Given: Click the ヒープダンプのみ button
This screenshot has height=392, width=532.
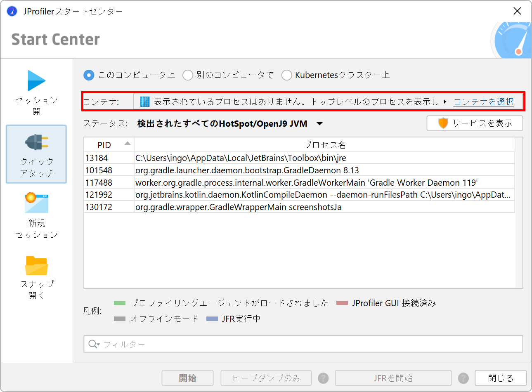Looking at the screenshot, I should 267,378.
